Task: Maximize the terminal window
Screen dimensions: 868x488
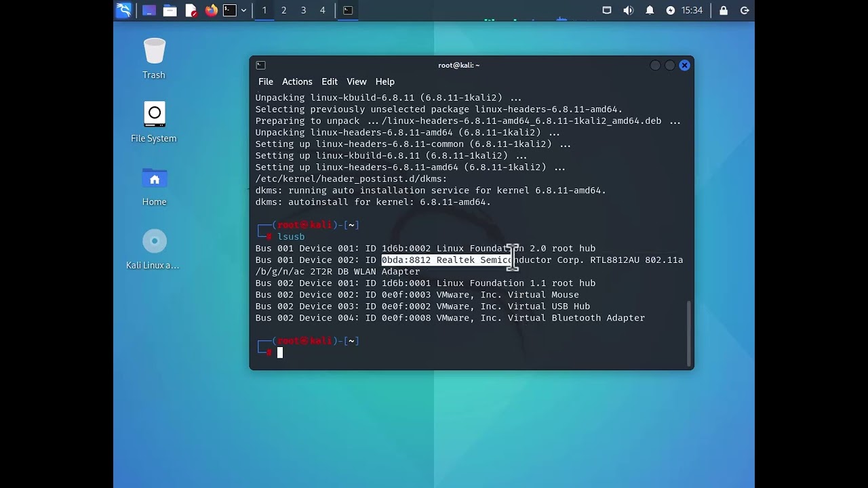Action: [x=669, y=65]
